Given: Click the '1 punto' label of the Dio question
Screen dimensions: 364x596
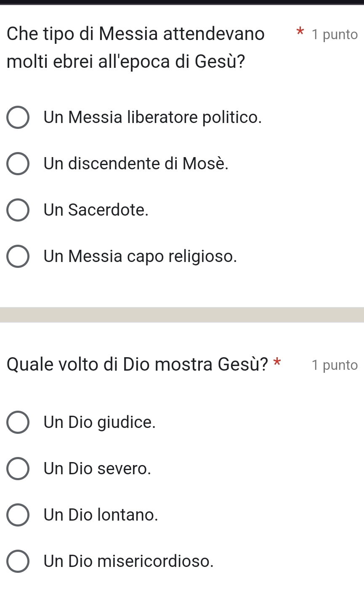Looking at the screenshot, I should coord(335,365).
